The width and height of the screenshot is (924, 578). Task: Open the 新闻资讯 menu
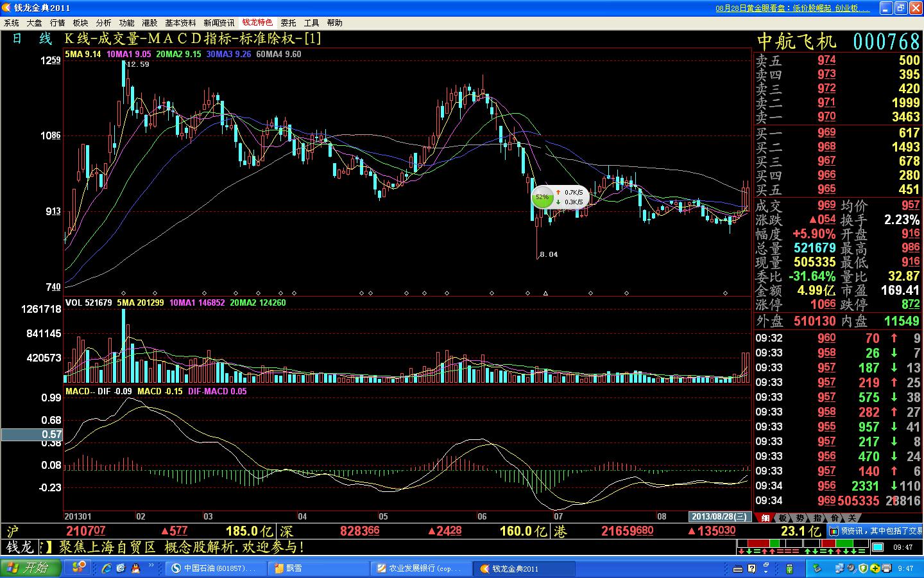pos(219,22)
